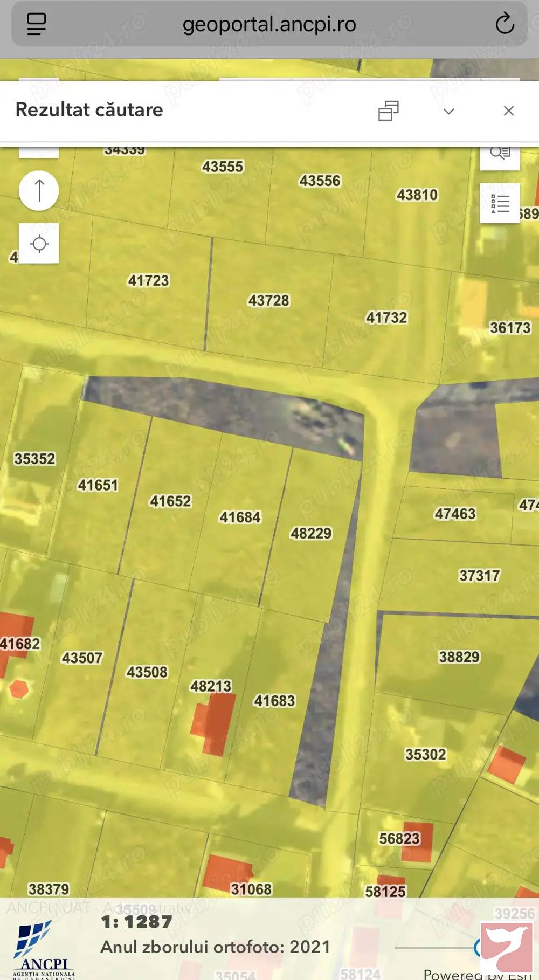
Task: Tap the locate-my-position crosshair button
Action: pos(39,244)
